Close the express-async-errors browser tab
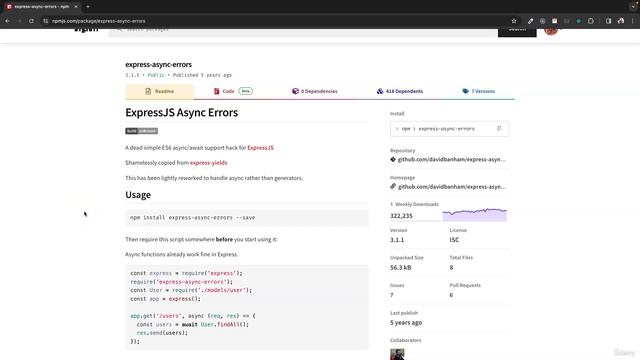 (x=76, y=7)
